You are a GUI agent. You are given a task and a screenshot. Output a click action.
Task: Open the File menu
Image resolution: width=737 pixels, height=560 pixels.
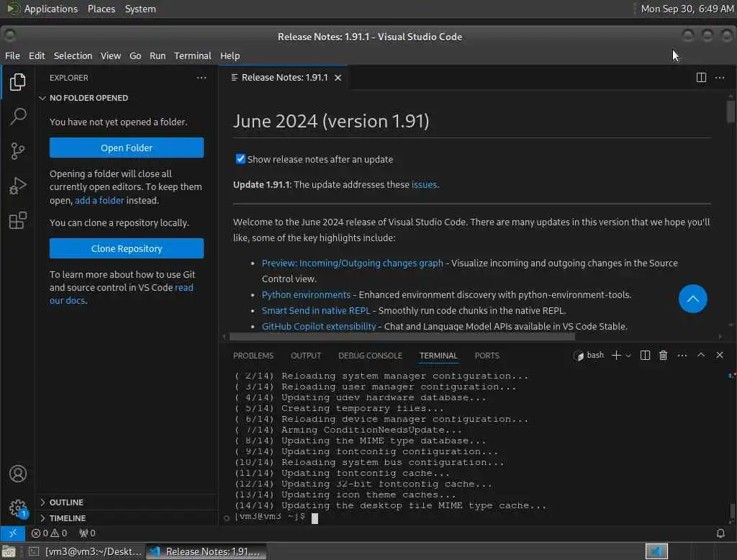[x=12, y=56]
